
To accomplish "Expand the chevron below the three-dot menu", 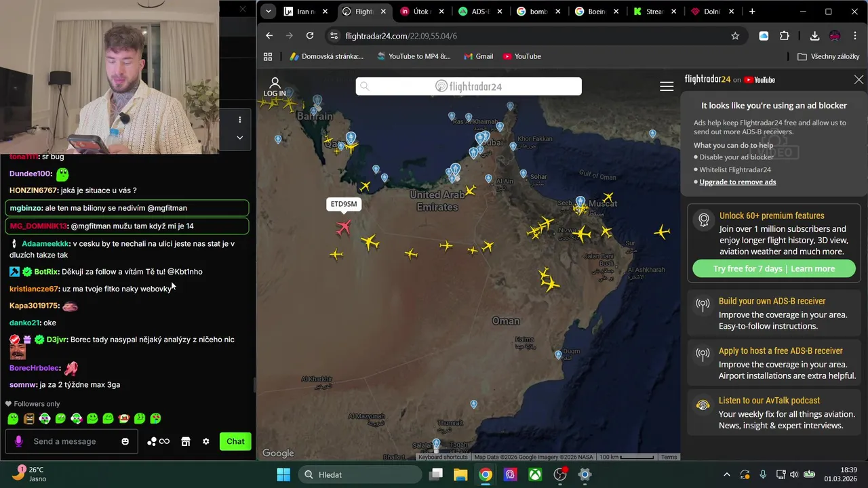I will [239, 137].
